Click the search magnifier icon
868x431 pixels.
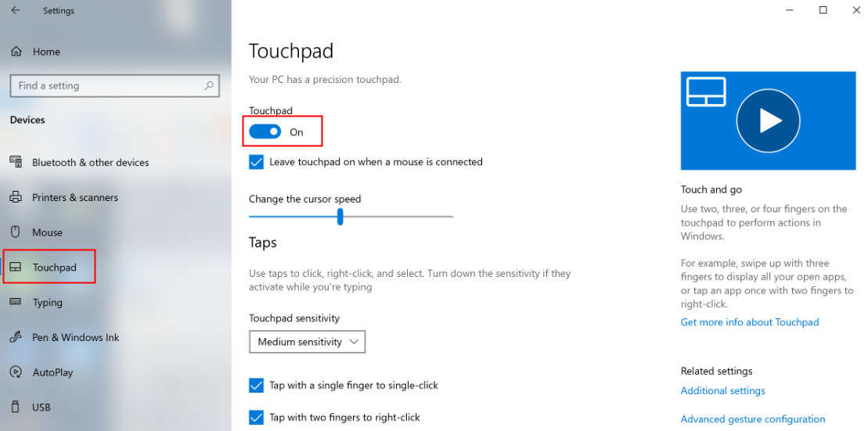point(209,86)
